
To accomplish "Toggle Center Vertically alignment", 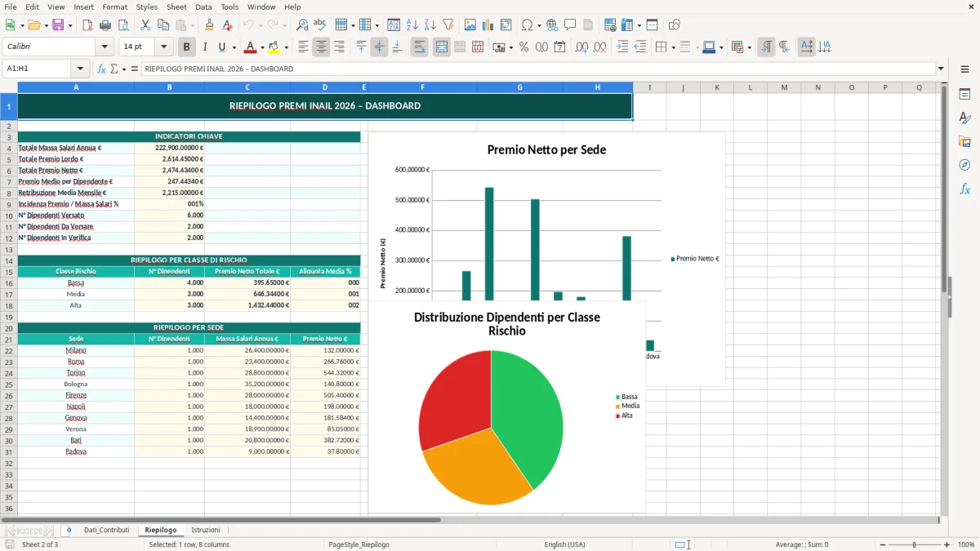I will click(x=379, y=47).
